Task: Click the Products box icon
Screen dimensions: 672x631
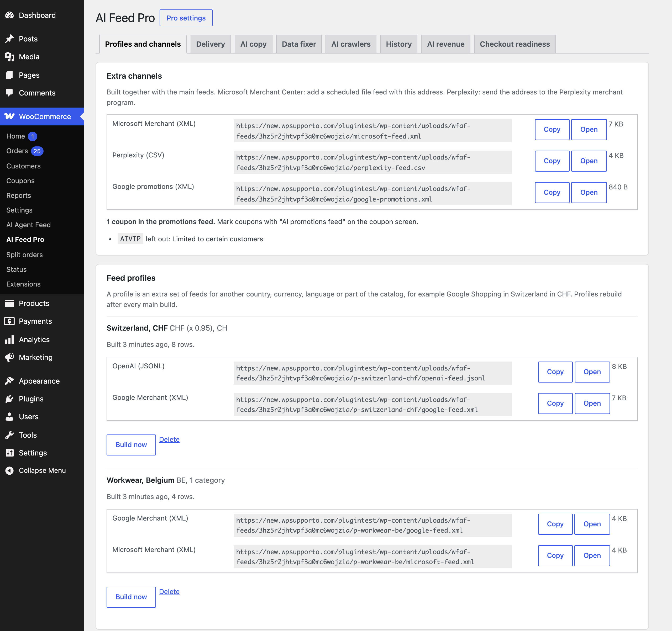Action: tap(9, 303)
